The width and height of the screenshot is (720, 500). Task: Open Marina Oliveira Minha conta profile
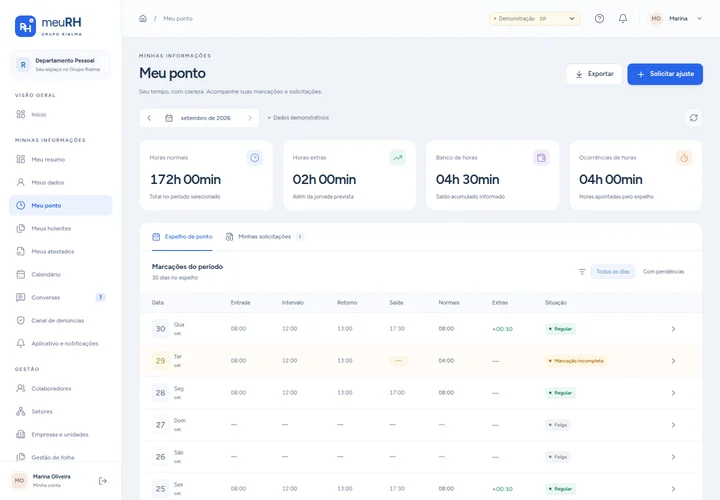[51, 481]
